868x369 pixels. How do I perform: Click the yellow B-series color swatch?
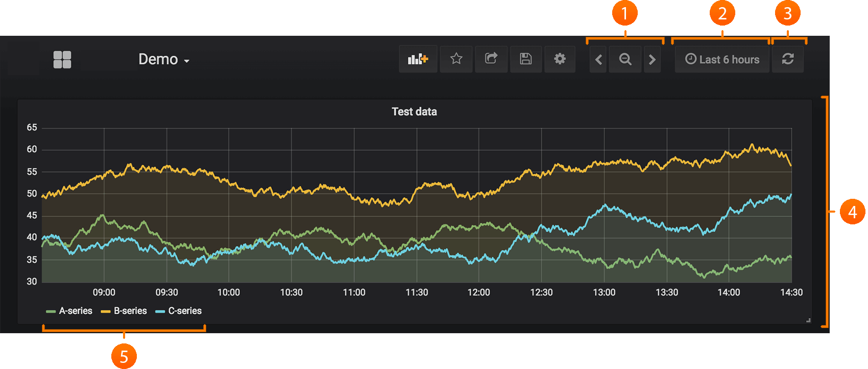pos(106,311)
